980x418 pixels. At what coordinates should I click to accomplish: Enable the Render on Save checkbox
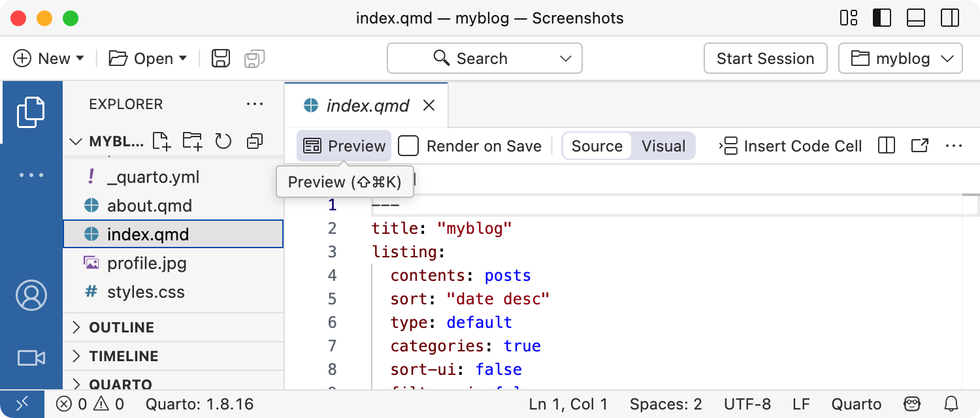tap(408, 146)
